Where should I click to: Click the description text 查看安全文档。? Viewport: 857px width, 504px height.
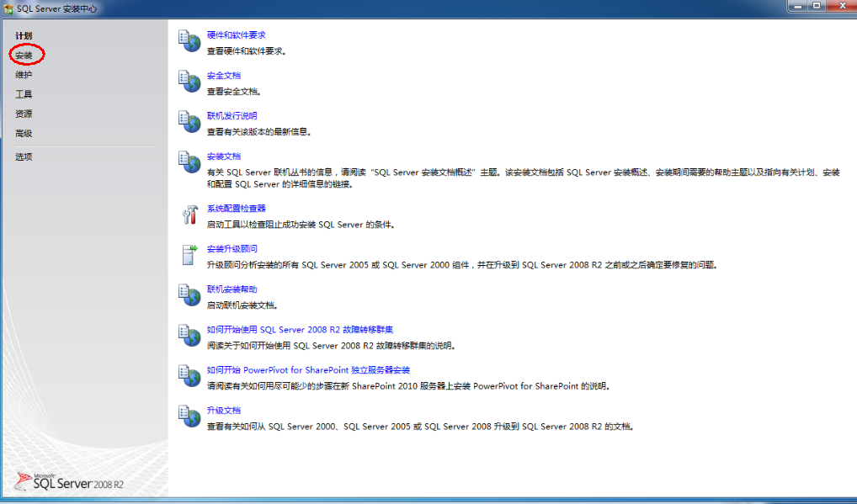[x=234, y=92]
